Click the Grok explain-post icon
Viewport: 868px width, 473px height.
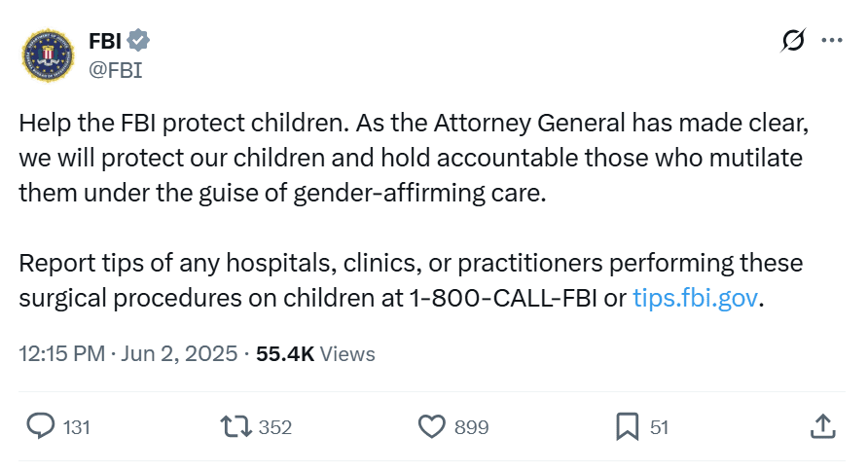point(793,40)
